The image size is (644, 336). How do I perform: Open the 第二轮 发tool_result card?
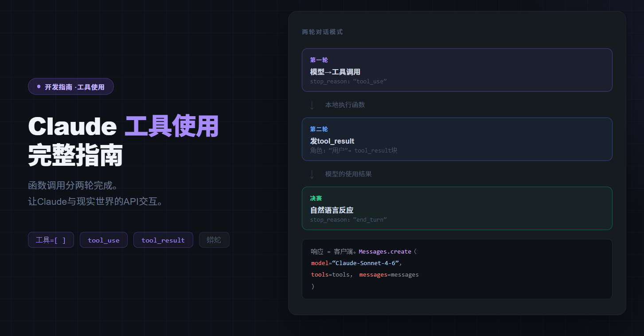coord(457,139)
